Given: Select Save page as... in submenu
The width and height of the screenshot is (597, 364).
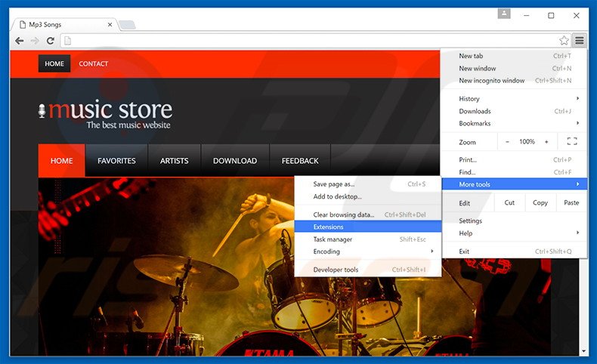Looking at the screenshot, I should [x=368, y=184].
